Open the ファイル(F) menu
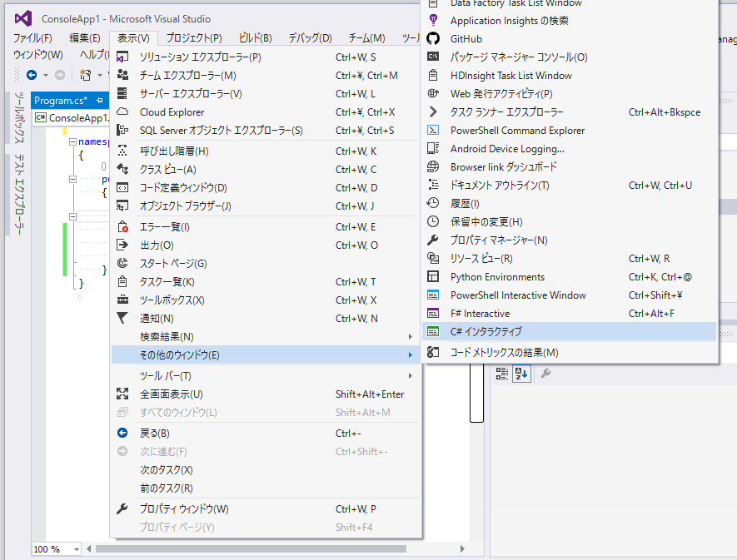Screen dimensions: 737x560 click(32, 38)
